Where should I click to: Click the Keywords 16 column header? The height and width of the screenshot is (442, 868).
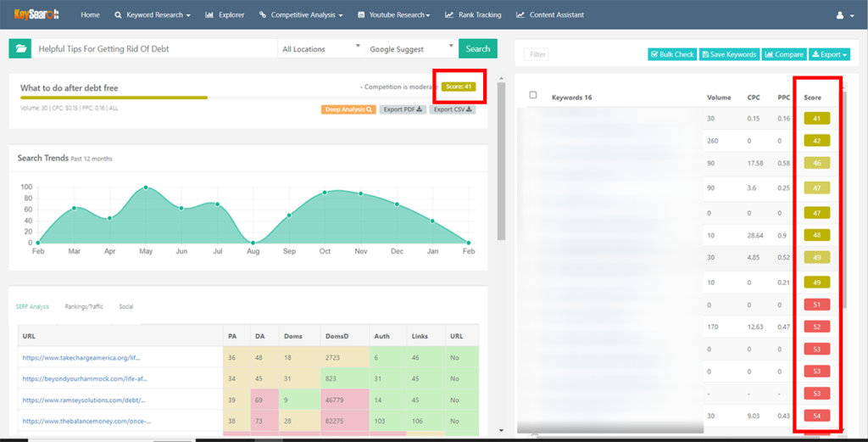click(571, 98)
